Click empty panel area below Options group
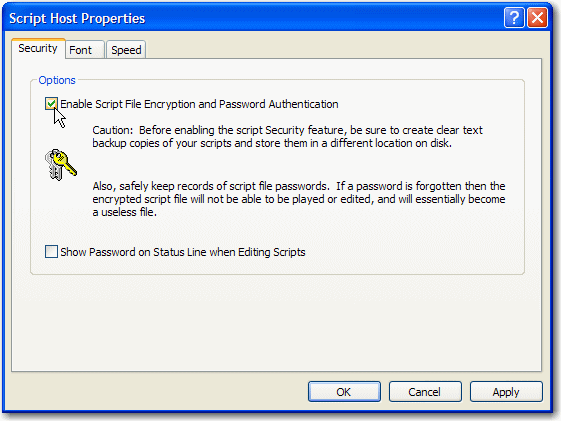This screenshot has width=561, height=421. [276, 322]
